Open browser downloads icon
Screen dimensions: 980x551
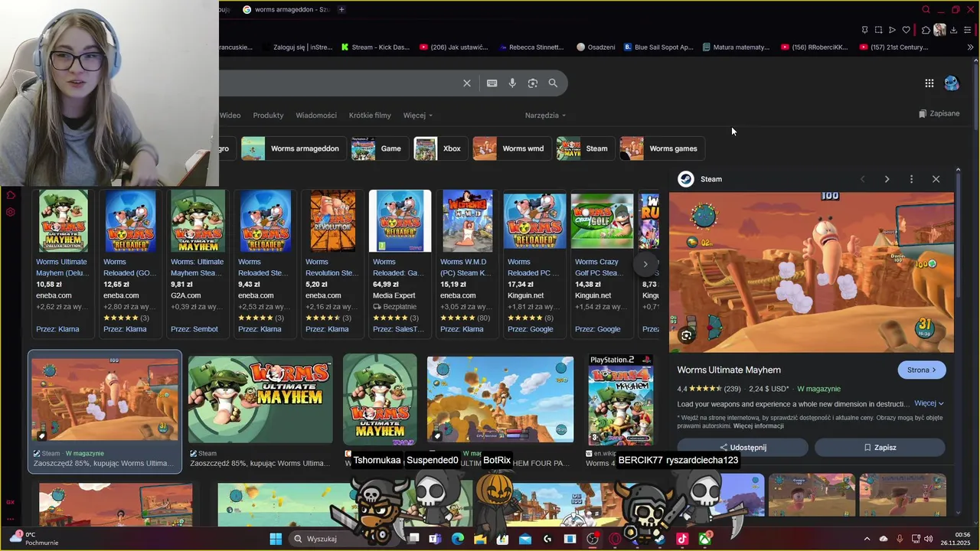pyautogui.click(x=954, y=30)
